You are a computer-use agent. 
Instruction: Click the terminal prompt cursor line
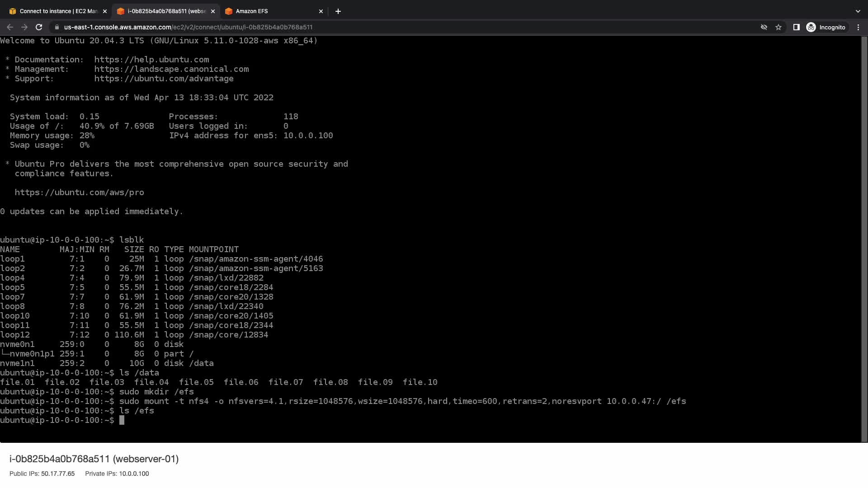[x=122, y=420]
